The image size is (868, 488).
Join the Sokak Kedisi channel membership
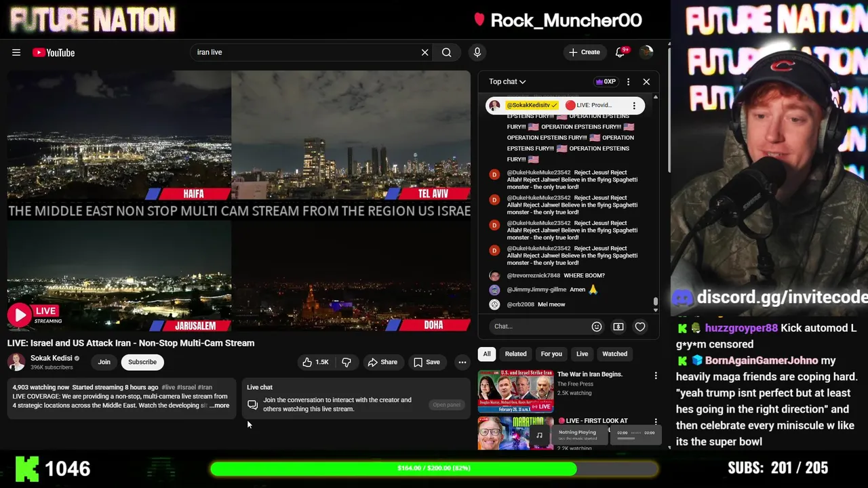pyautogui.click(x=104, y=362)
